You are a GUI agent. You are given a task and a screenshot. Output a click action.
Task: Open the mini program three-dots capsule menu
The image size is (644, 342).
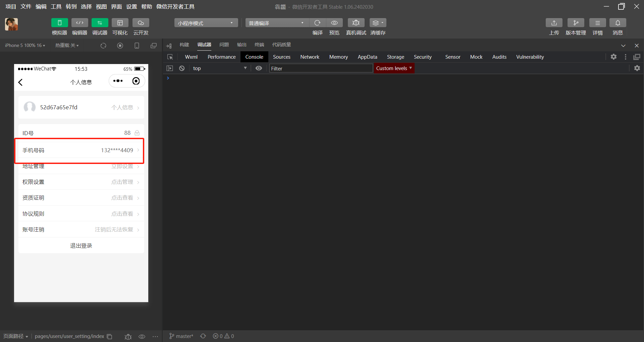118,81
